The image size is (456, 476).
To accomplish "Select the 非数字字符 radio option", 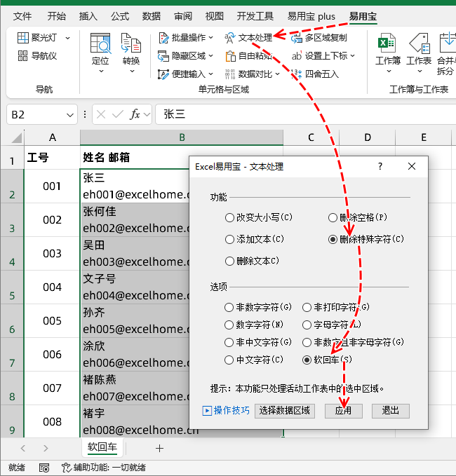I will click(229, 307).
